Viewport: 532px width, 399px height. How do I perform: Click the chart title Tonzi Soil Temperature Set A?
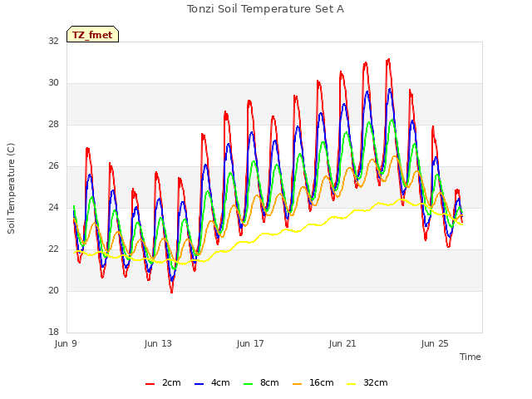coord(266,9)
